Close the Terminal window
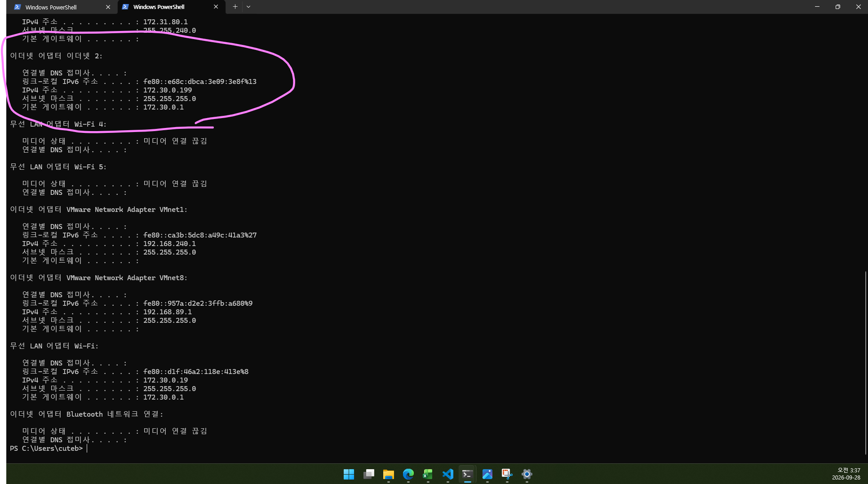 858,7
